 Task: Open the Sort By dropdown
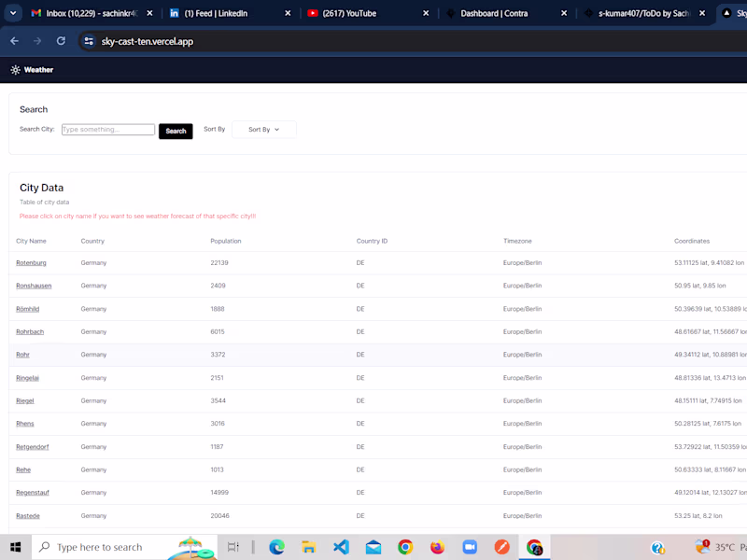point(264,130)
